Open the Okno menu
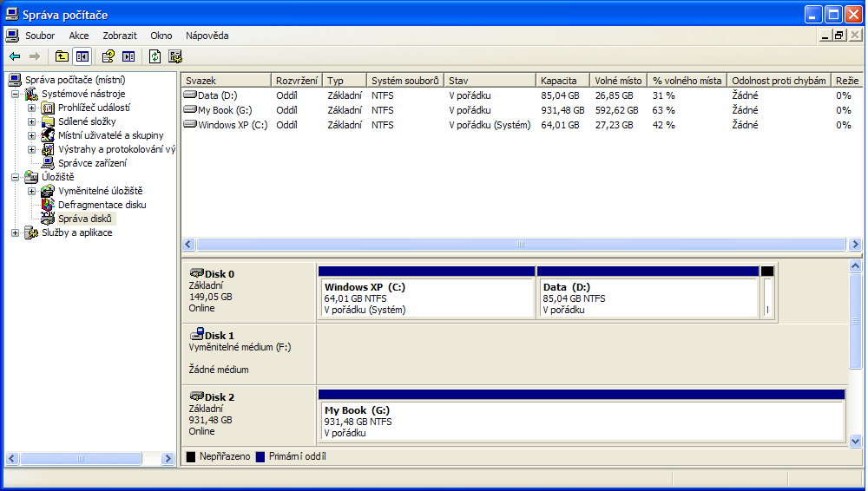 click(161, 36)
